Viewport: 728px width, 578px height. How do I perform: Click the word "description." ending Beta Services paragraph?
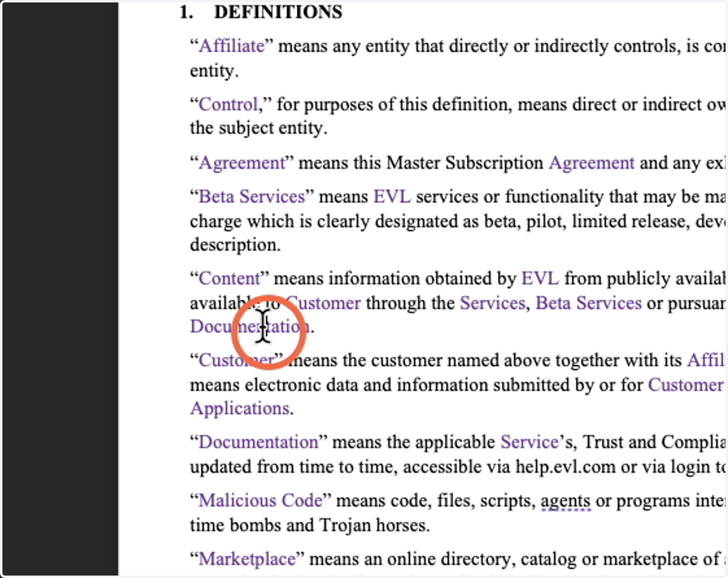[x=235, y=245]
